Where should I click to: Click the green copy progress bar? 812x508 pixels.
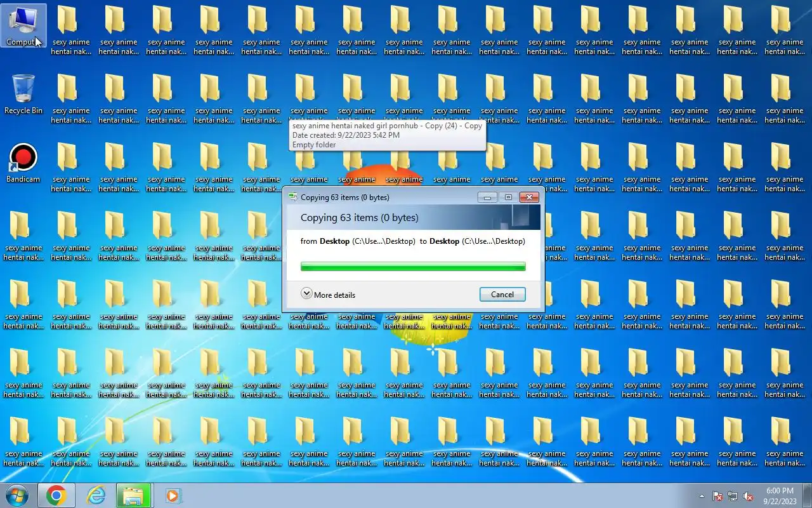[413, 267]
